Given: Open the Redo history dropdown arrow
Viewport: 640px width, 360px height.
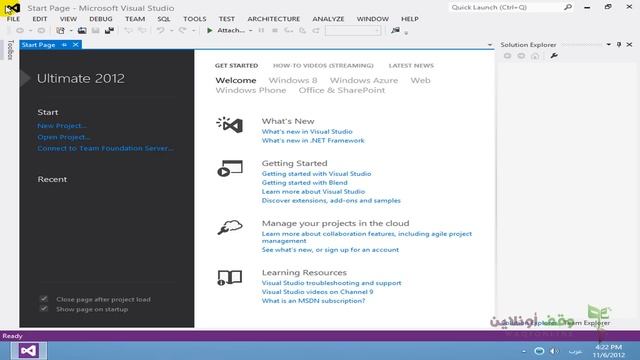Looking at the screenshot, I should (x=193, y=31).
